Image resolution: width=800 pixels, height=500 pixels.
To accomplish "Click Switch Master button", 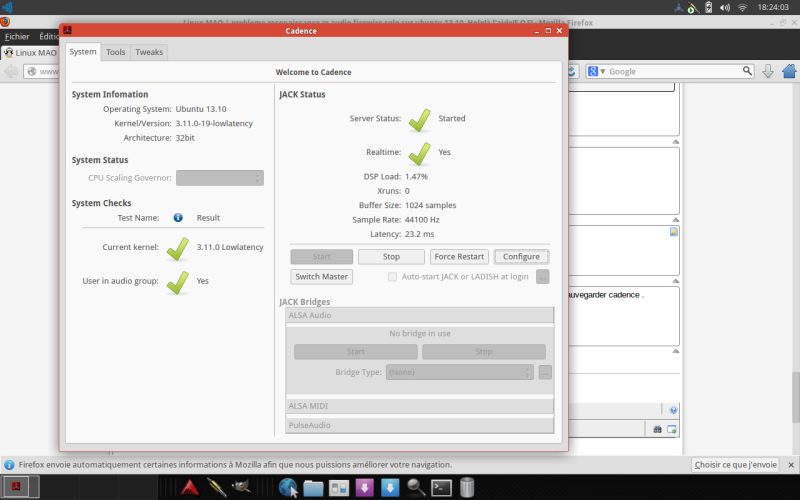I will 321,277.
